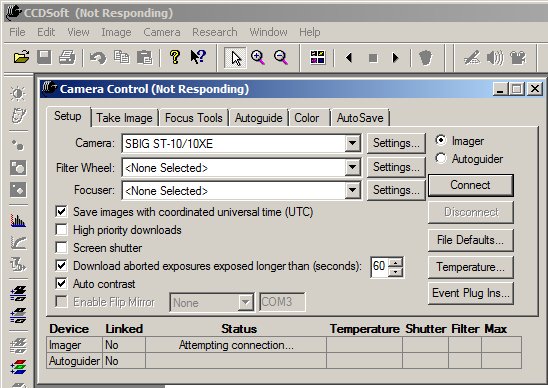Click the Event Plug Ins button
The width and height of the screenshot is (548, 388).
pyautogui.click(x=470, y=293)
